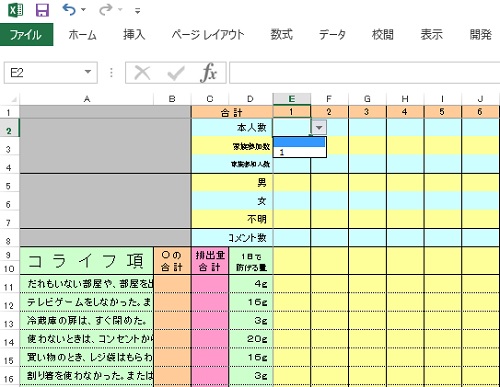500x387 pixels.
Task: Click cell E2 validation dropdown arrow
Action: 319,127
